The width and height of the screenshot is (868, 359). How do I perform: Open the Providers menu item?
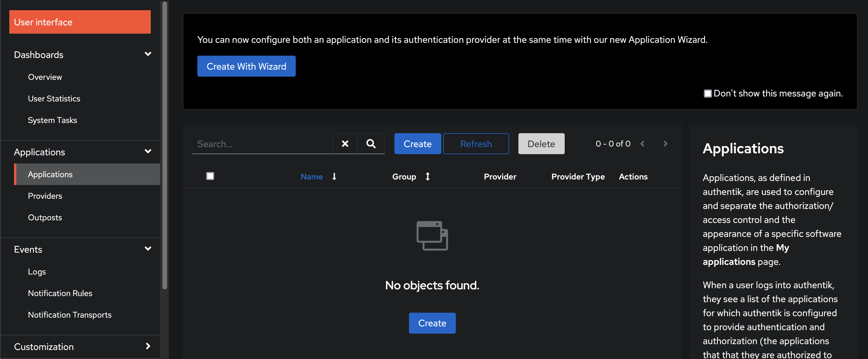coord(45,196)
